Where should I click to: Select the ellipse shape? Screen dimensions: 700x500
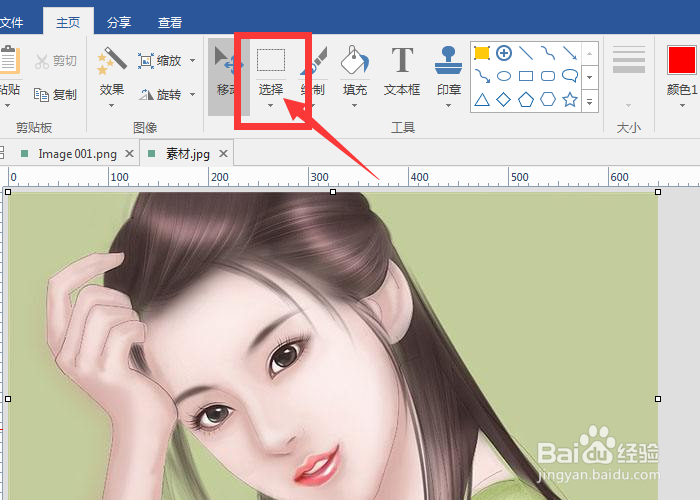(x=504, y=76)
